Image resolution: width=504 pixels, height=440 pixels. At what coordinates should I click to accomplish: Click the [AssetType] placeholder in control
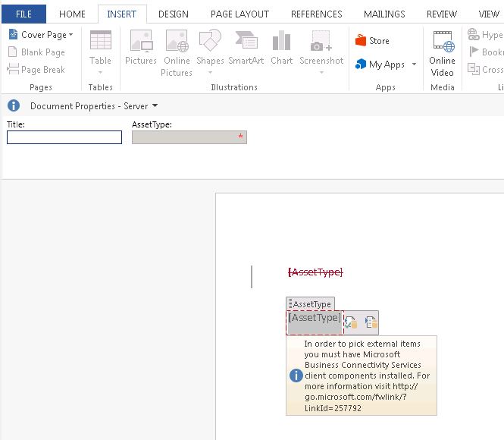tap(315, 318)
